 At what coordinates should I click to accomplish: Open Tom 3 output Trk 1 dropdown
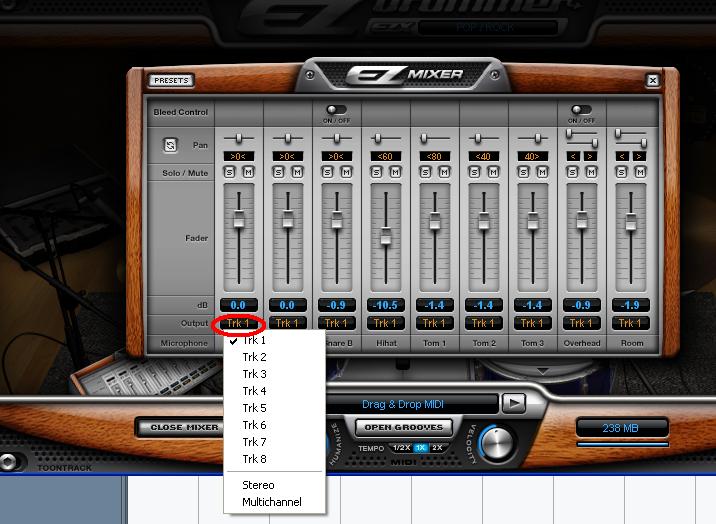(532, 323)
